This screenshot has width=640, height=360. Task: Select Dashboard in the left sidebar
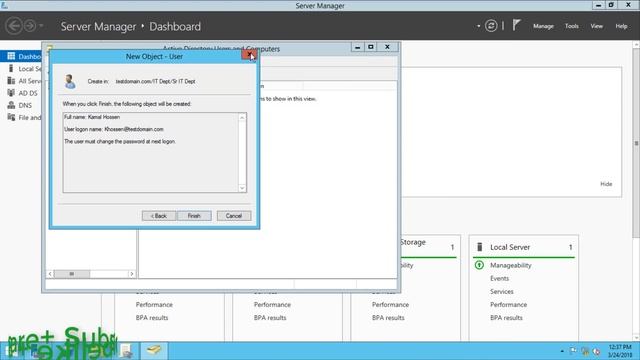[21, 56]
